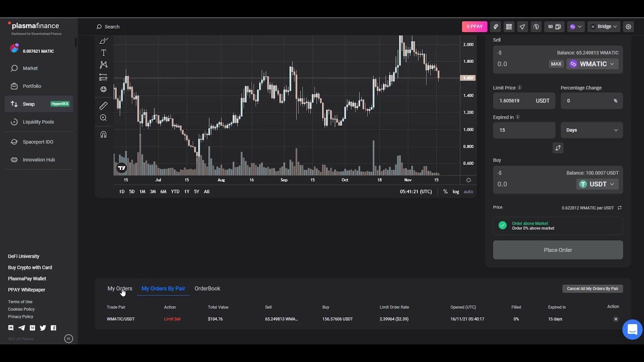Click the send paper-plane icon in the header
The width and height of the screenshot is (644, 362).
click(522, 27)
